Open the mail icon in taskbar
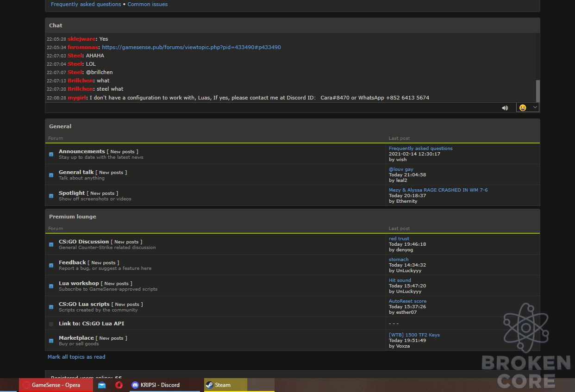This screenshot has height=392, width=575. pyautogui.click(x=102, y=385)
